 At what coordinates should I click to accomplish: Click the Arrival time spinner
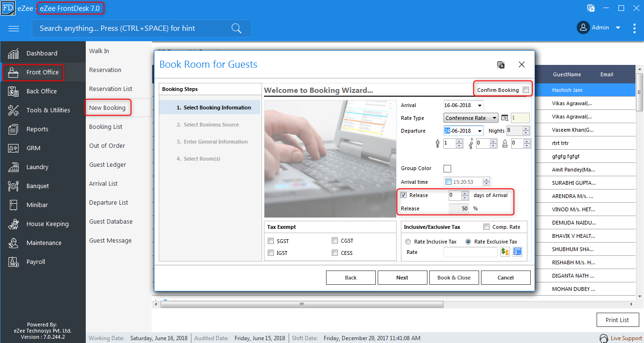(486, 182)
